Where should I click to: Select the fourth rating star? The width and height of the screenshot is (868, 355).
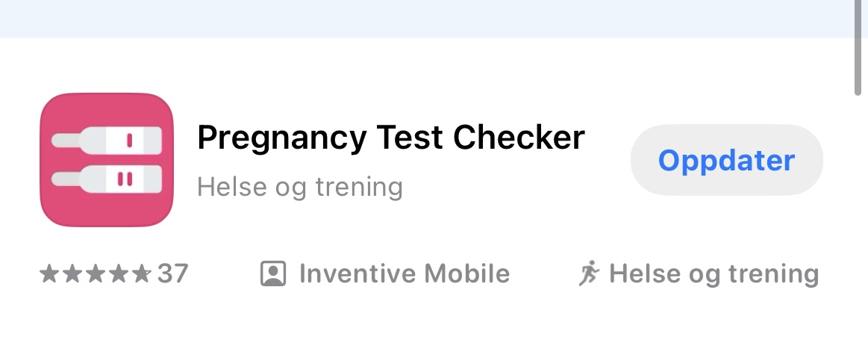click(118, 274)
